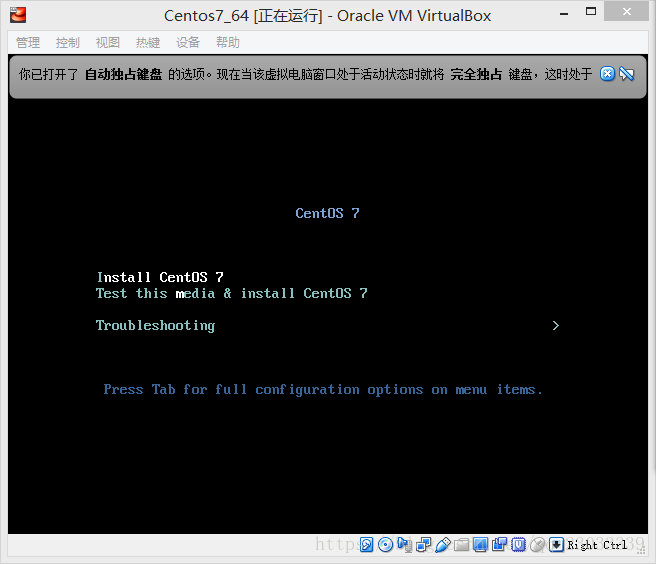Click the VirtualBox title bar icon
The width and height of the screenshot is (656, 564).
[x=18, y=15]
